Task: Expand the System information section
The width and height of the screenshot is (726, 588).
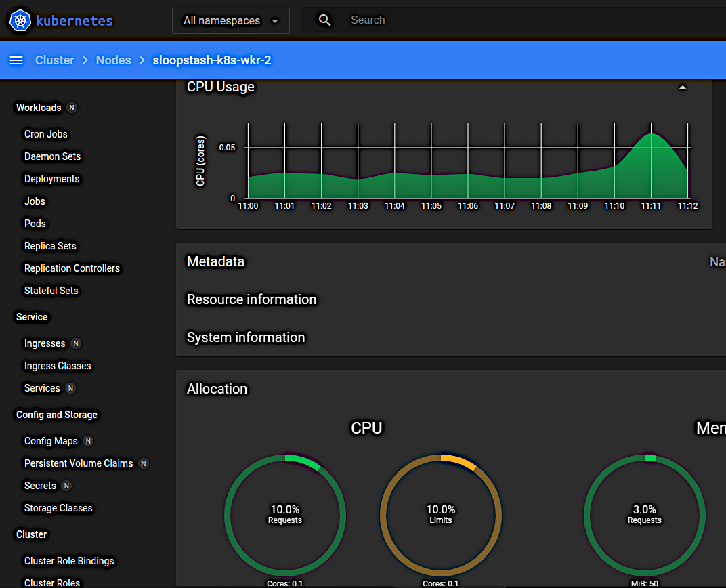Action: pyautogui.click(x=246, y=337)
